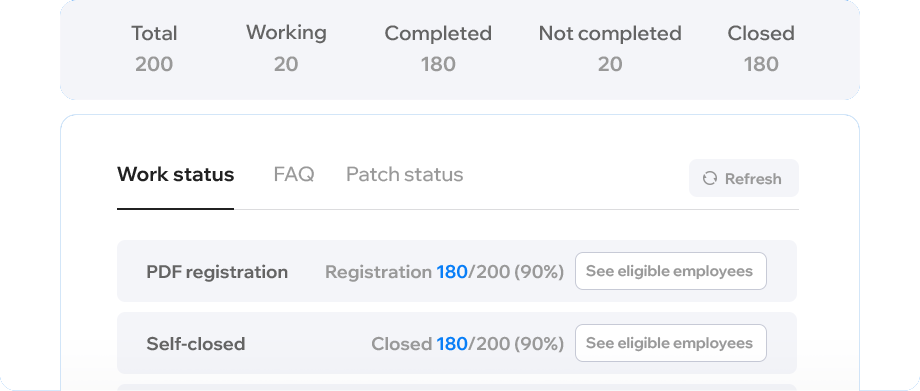Click the blue 180 in Registration count
Image resolution: width=920 pixels, height=391 pixels.
[452, 272]
